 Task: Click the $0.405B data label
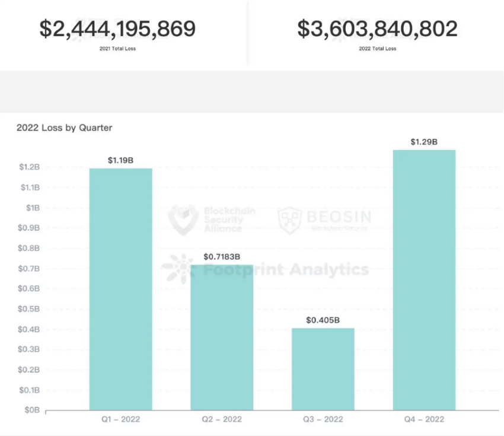(x=323, y=320)
